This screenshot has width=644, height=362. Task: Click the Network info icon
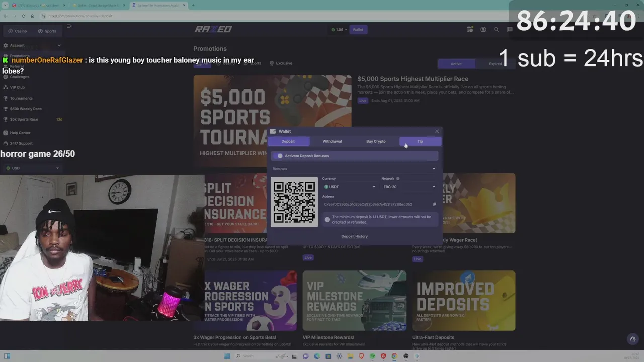398,178
